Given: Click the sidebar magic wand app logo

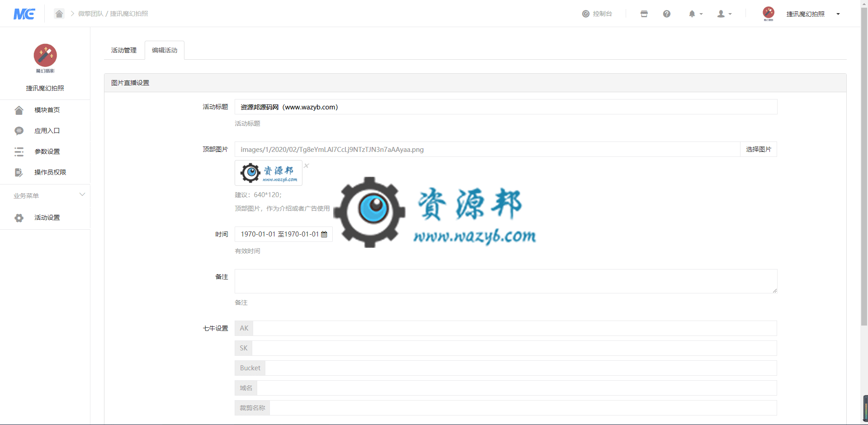Looking at the screenshot, I should [45, 58].
